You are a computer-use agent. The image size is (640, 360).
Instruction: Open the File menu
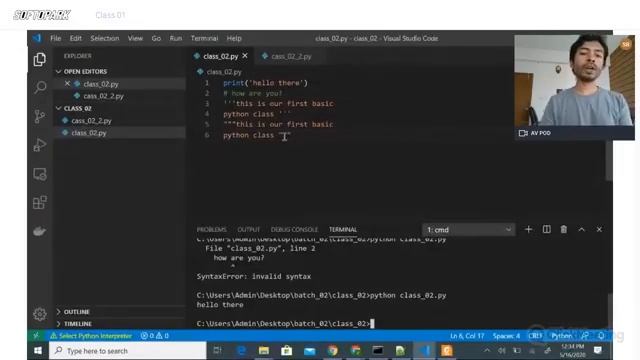(x=56, y=38)
